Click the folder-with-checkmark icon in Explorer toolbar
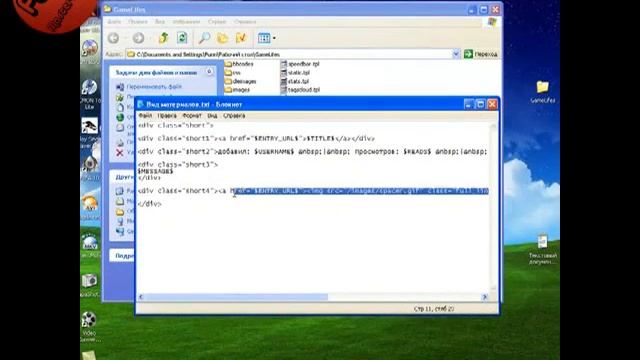This screenshot has height=360, width=640. 241,38
